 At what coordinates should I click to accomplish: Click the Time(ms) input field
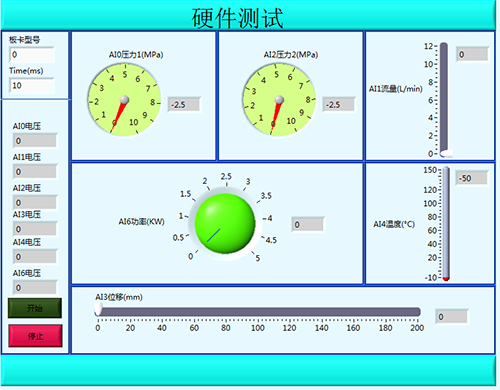tap(32, 86)
